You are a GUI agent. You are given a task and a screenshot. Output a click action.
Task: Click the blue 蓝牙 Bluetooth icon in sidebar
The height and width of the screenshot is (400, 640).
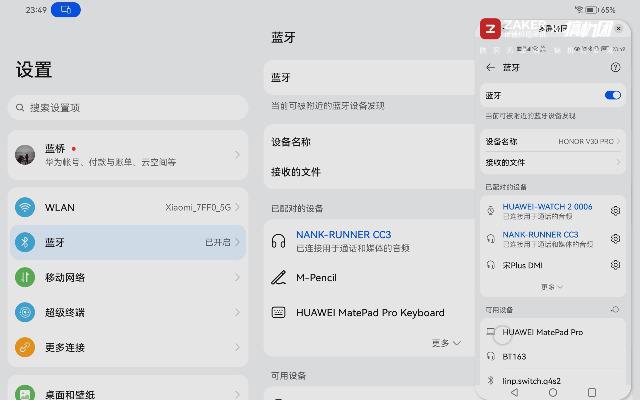pos(25,242)
